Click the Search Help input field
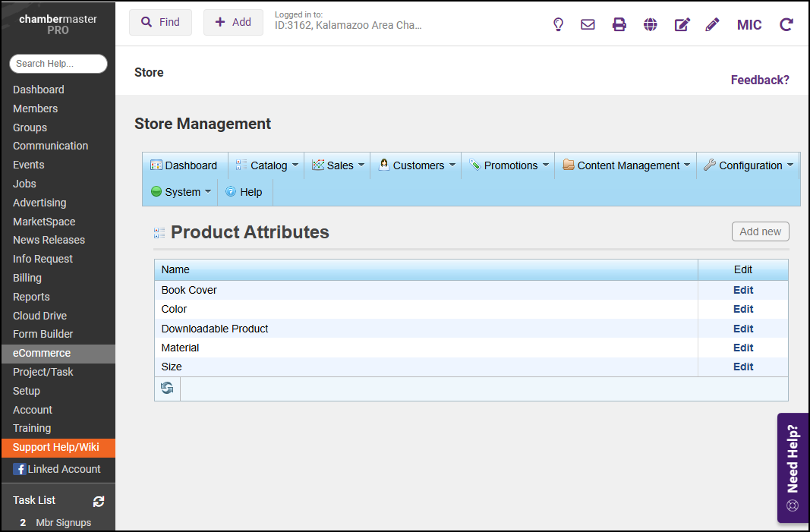Screen dimensions: 810x532 pos(58,64)
